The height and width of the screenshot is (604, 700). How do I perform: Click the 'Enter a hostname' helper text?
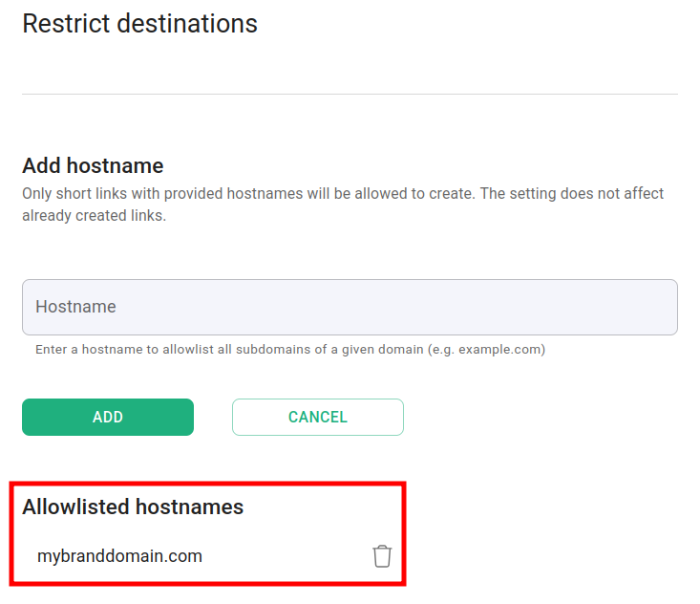(x=289, y=350)
